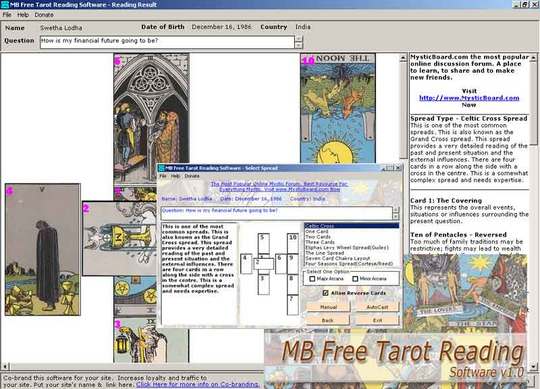Choose Celtic Cross in the spread list
The width and height of the screenshot is (540, 389).
tap(352, 226)
